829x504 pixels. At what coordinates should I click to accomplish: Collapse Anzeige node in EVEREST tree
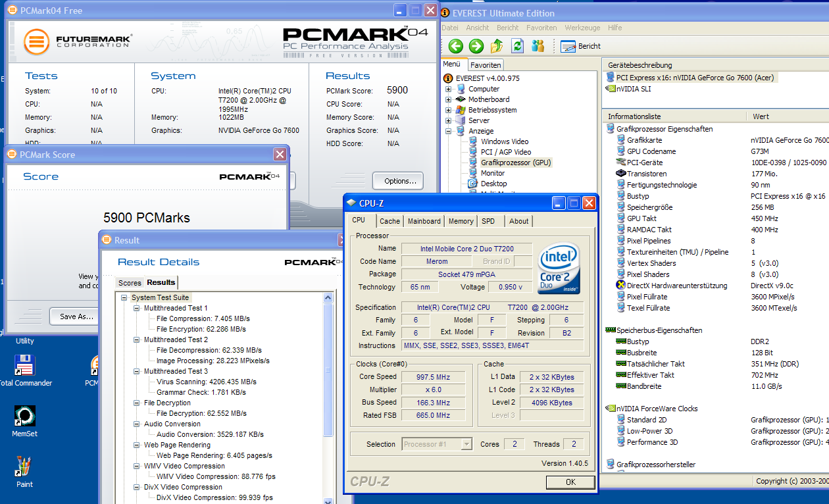tap(449, 131)
